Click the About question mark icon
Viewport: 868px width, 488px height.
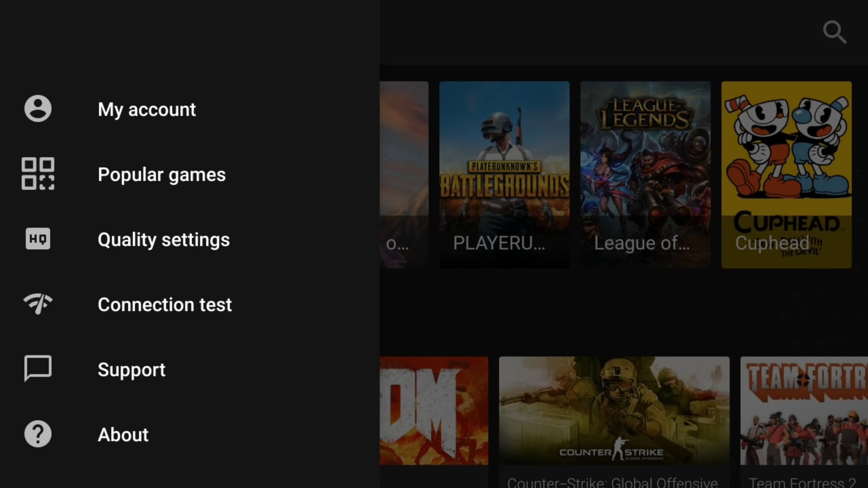click(x=38, y=434)
